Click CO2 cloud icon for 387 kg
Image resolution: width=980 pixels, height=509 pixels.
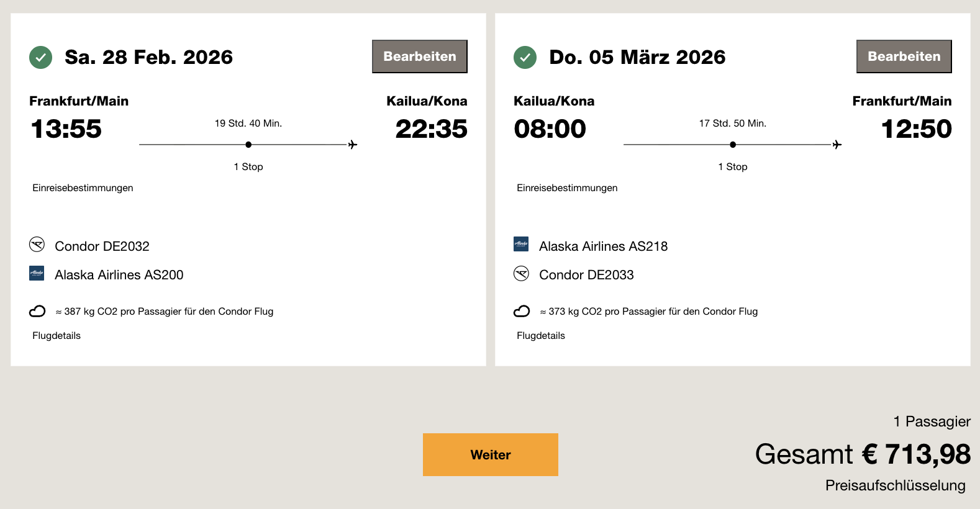[37, 311]
